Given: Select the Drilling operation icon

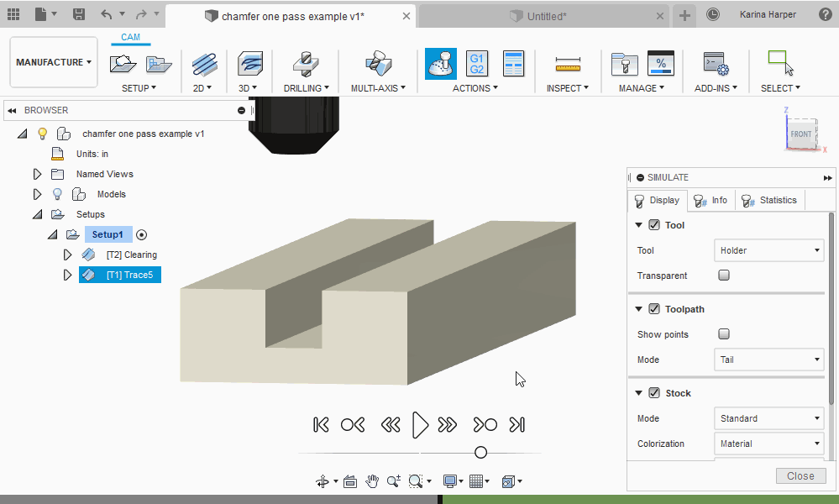Looking at the screenshot, I should [x=305, y=64].
